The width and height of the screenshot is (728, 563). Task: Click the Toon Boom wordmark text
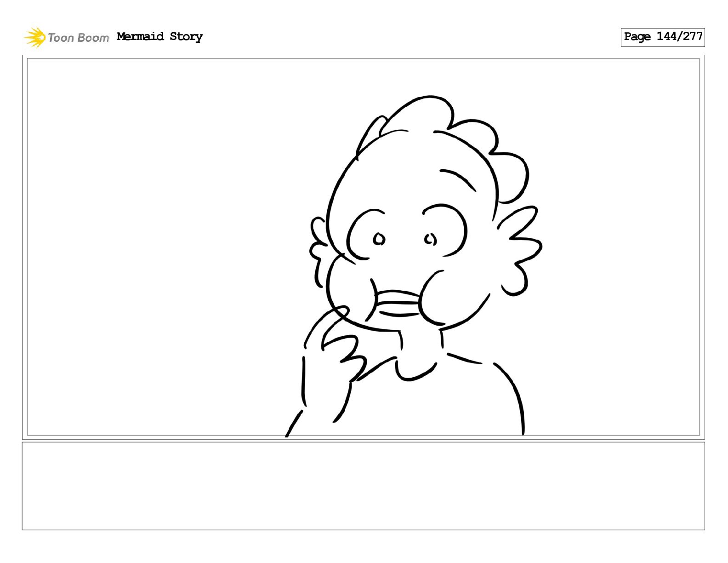[79, 38]
